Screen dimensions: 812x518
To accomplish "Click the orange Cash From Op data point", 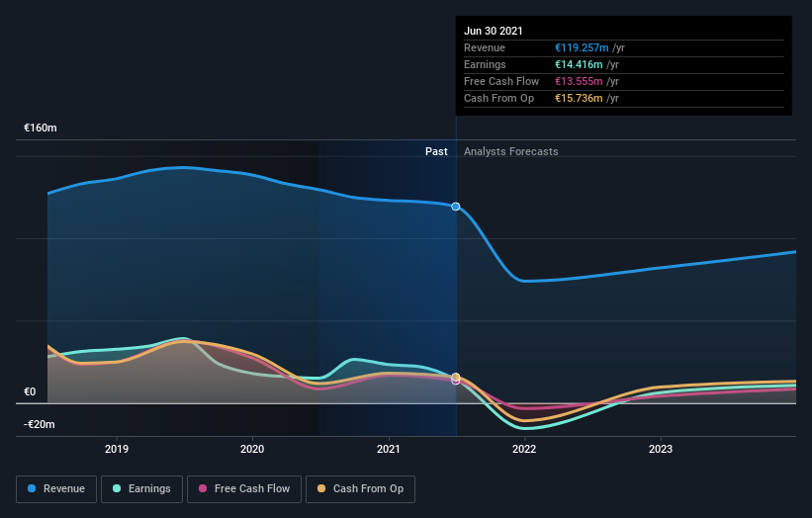I will 456,377.
